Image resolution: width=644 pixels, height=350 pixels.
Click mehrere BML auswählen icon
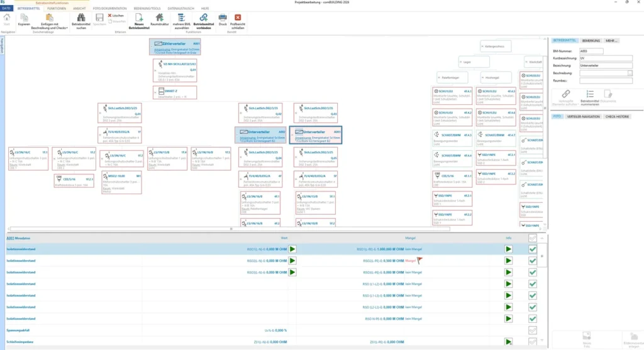[181, 17]
